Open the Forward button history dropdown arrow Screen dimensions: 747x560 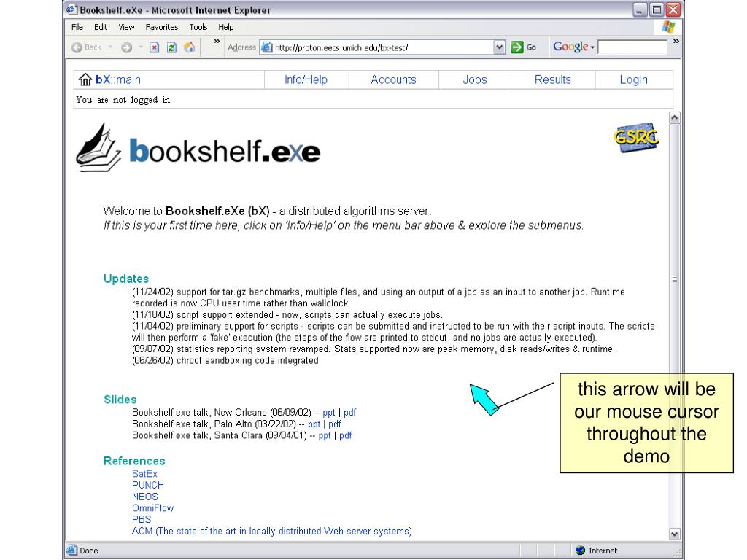pyautogui.click(x=141, y=47)
